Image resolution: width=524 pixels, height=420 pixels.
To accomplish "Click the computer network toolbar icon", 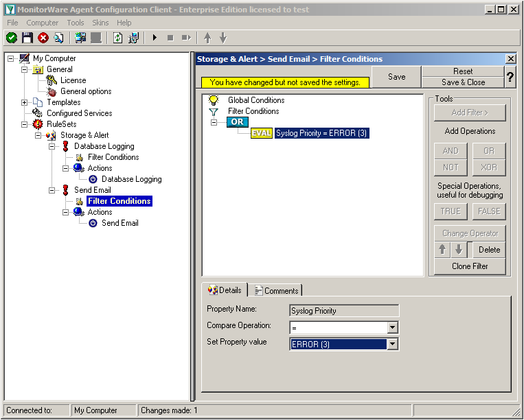I will point(80,38).
